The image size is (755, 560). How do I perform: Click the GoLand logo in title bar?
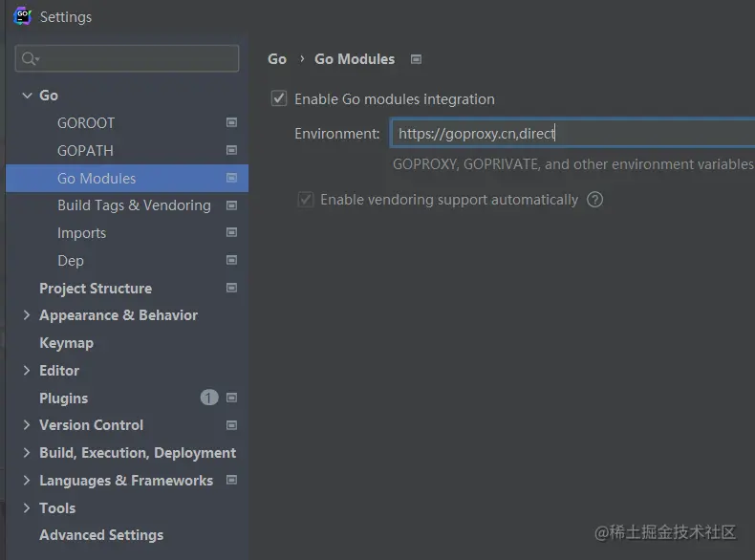click(22, 16)
